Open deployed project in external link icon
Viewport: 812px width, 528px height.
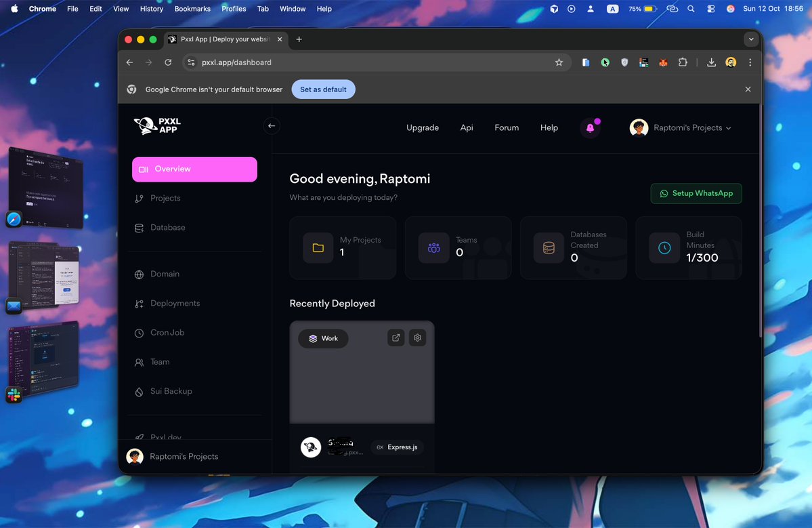(x=396, y=338)
